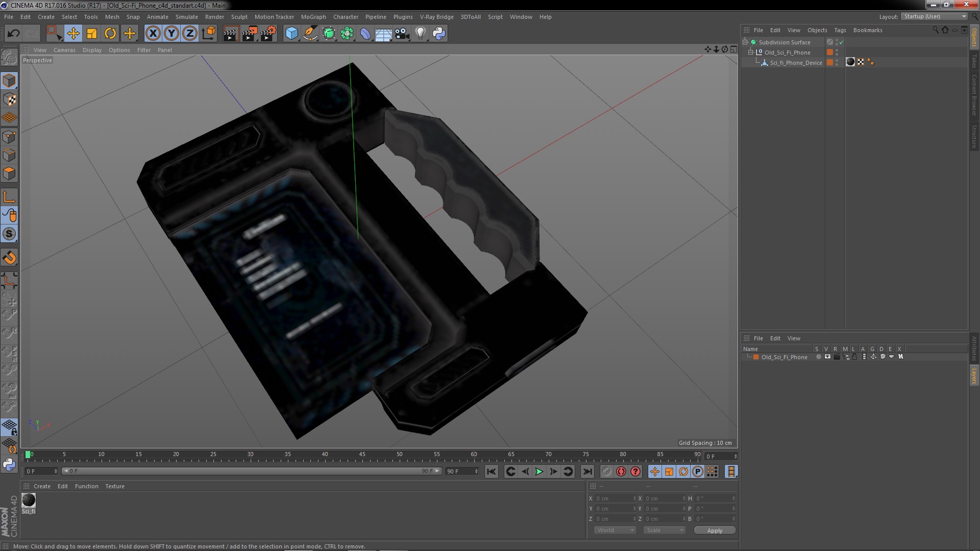
Task: Open Object Manager Tags menu
Action: click(840, 30)
